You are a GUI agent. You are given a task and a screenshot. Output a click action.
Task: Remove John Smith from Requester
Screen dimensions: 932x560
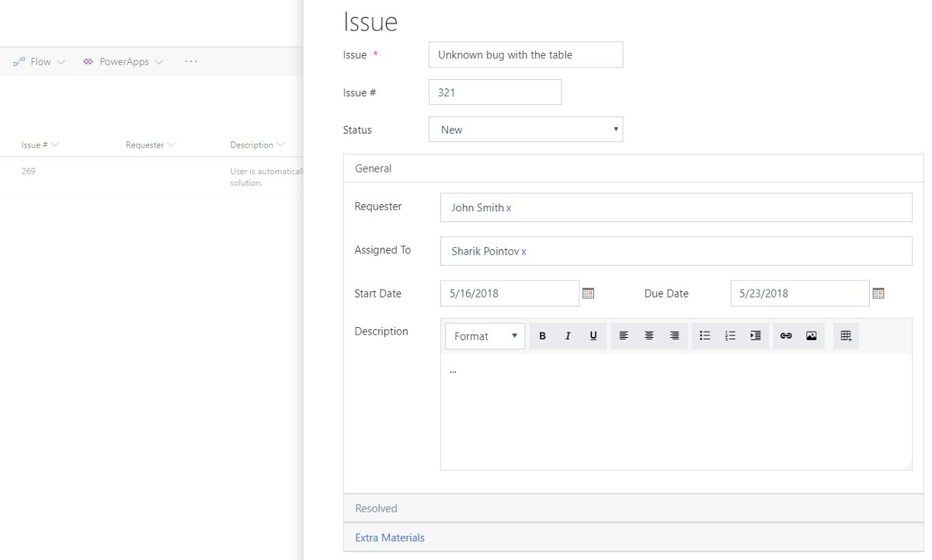click(509, 208)
